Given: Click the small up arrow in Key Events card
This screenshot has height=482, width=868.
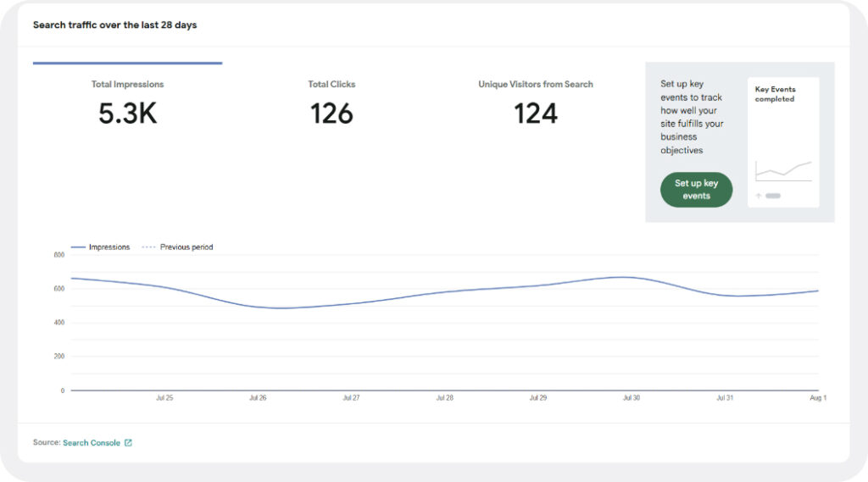Looking at the screenshot, I should pos(759,196).
